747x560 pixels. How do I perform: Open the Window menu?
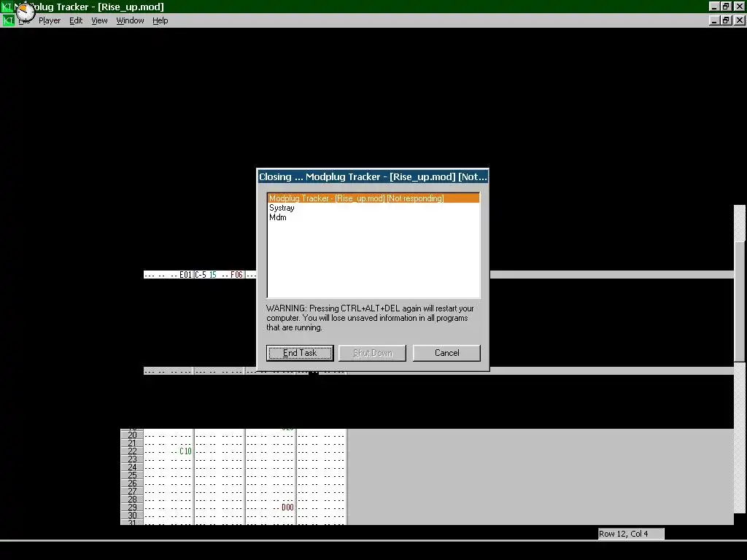point(130,20)
